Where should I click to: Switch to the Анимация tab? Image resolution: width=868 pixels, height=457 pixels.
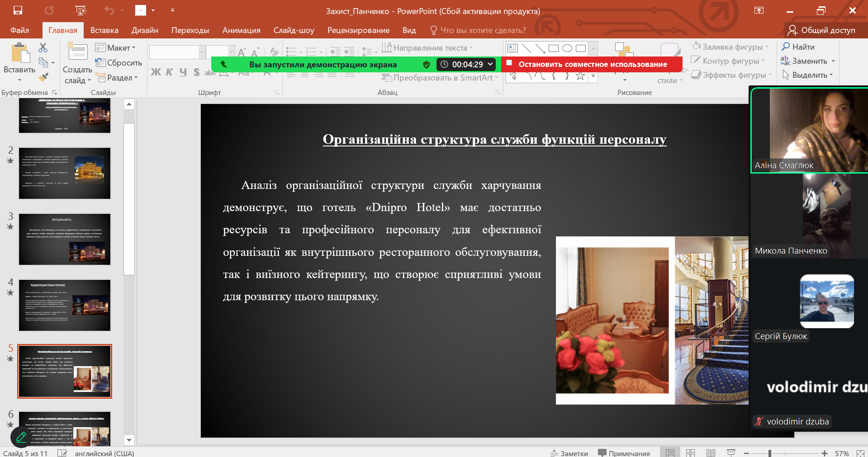(x=241, y=30)
